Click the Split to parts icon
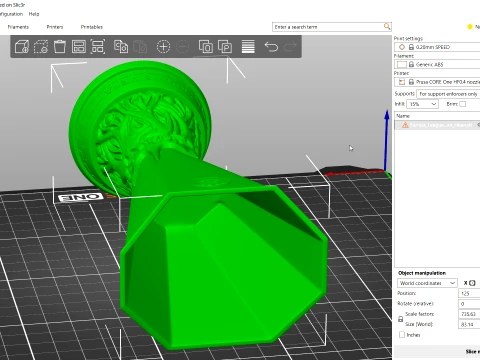The width and height of the screenshot is (480, 360). coord(225,47)
